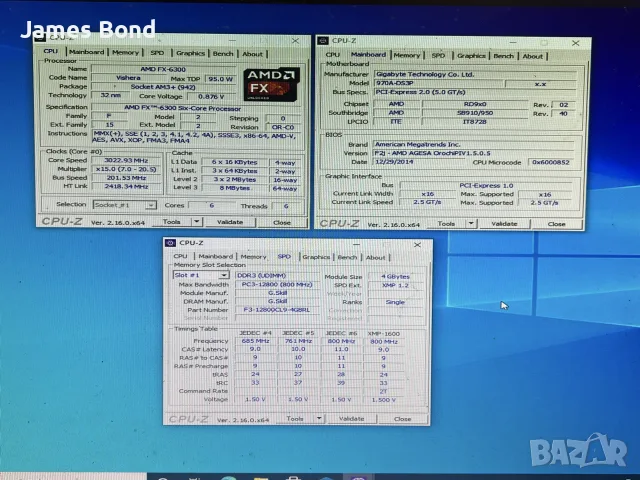Click Validate button in the CPU window
640x480 pixels.
point(230,222)
